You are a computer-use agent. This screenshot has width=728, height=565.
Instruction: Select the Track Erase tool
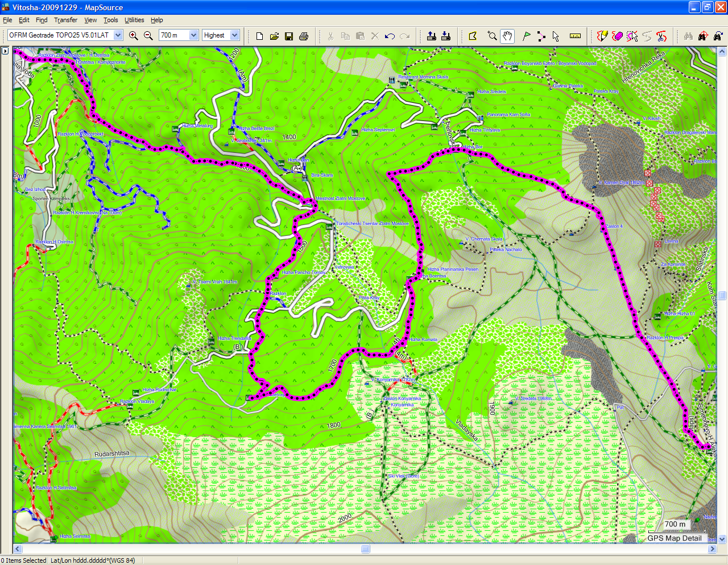pyautogui.click(x=617, y=36)
